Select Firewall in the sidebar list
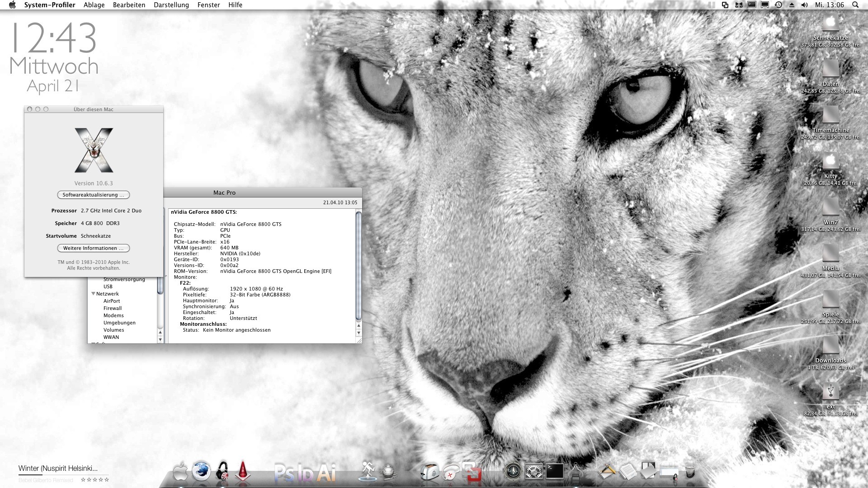The width and height of the screenshot is (868, 488). (x=113, y=308)
